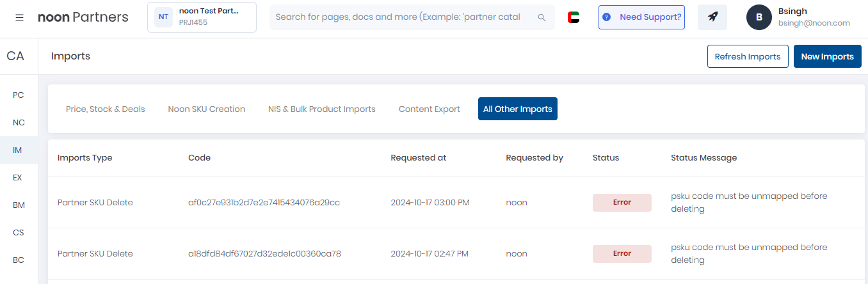Click the Code column header
Screen dimensions: 868x284
click(200, 157)
